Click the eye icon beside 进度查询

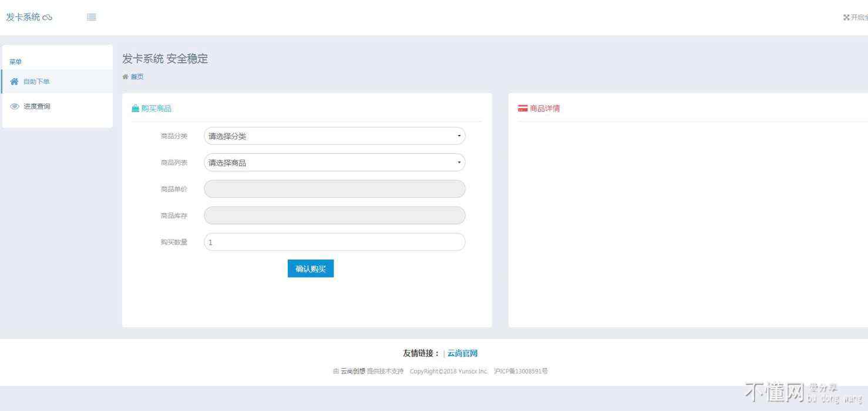(x=15, y=106)
